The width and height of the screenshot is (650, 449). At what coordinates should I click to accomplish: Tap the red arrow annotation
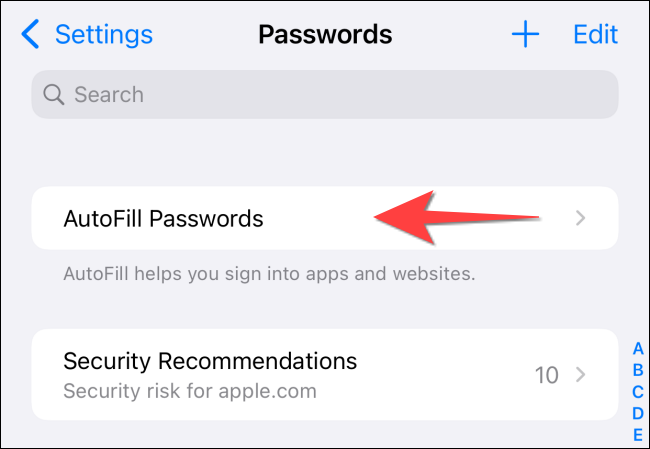[456, 217]
